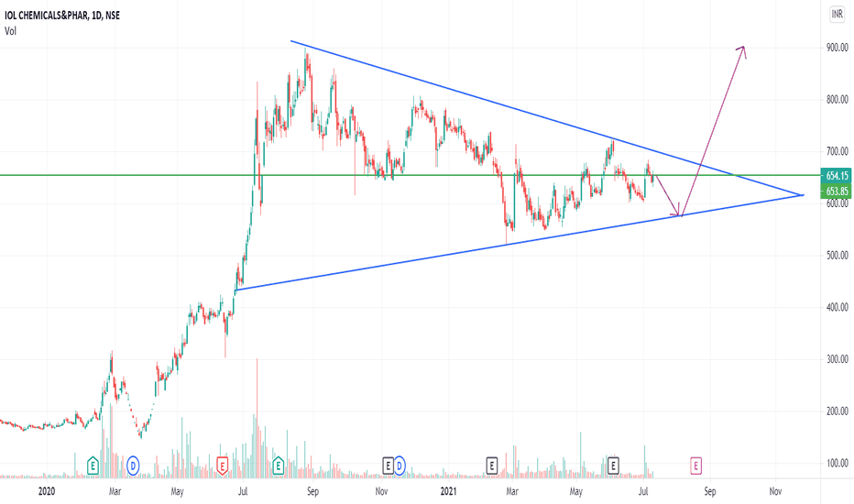This screenshot has height=504, width=854.
Task: Open the red E earnings marker before Jul 2020
Action: pyautogui.click(x=222, y=466)
